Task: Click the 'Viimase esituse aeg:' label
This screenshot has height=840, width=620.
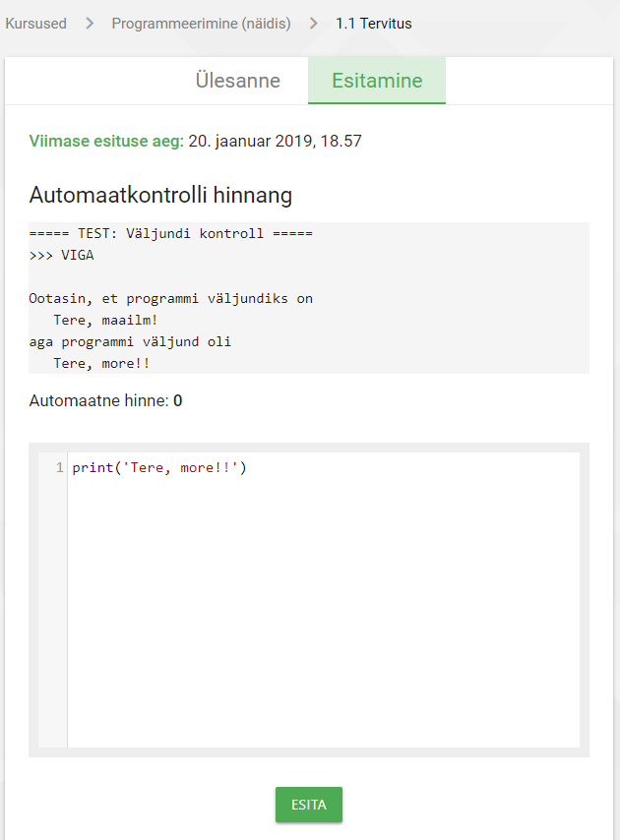Action: click(x=106, y=141)
